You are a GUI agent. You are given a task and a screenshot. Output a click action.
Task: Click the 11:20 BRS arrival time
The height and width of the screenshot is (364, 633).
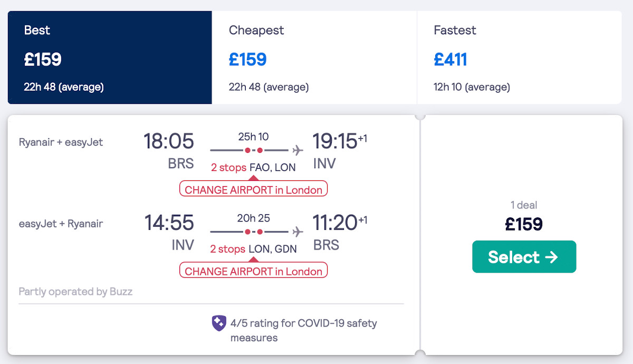point(335,223)
